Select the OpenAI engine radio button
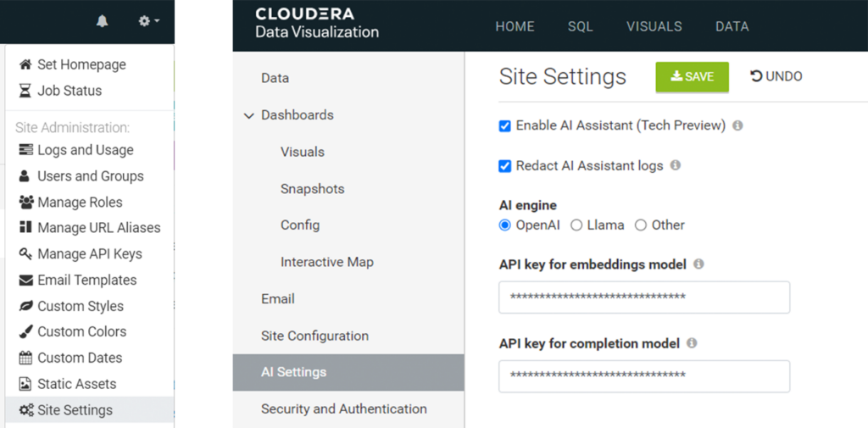Viewport: 868px width, 428px height. (x=505, y=225)
